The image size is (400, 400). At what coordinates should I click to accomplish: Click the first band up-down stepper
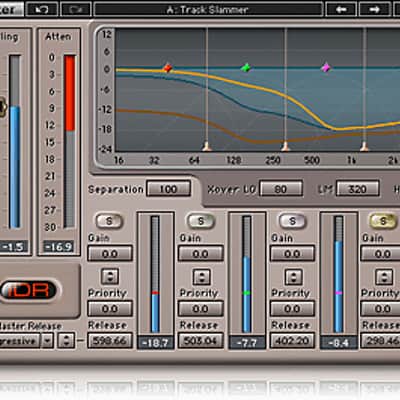click(110, 277)
